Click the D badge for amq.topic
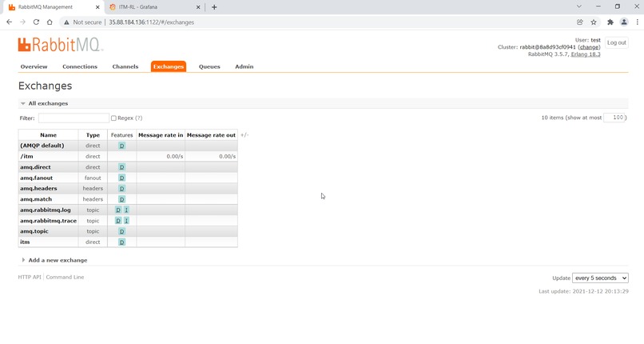The height and width of the screenshot is (344, 644). [121, 231]
